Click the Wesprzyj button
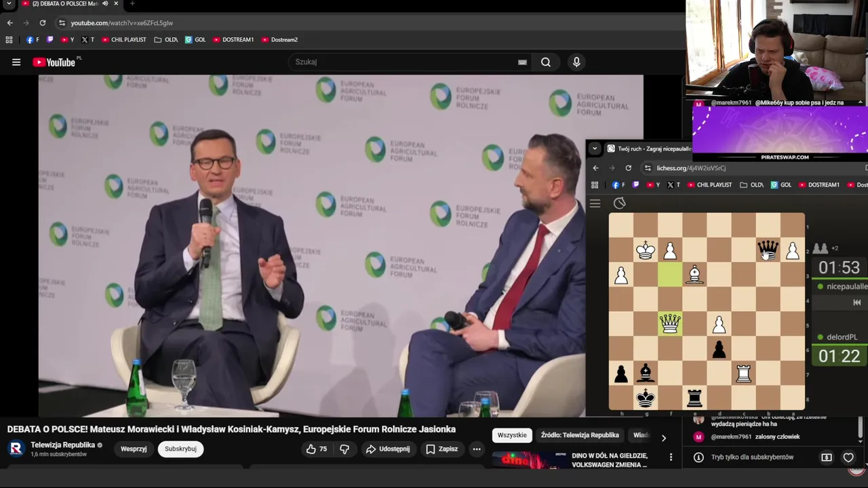This screenshot has height=488, width=868. 134,449
